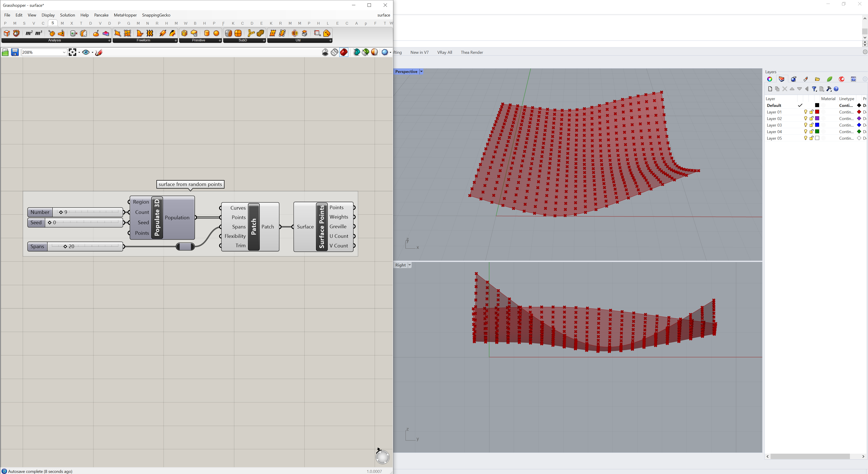Click Layer 02 purple color swatch
The height and width of the screenshot is (474, 868).
coord(817,119)
